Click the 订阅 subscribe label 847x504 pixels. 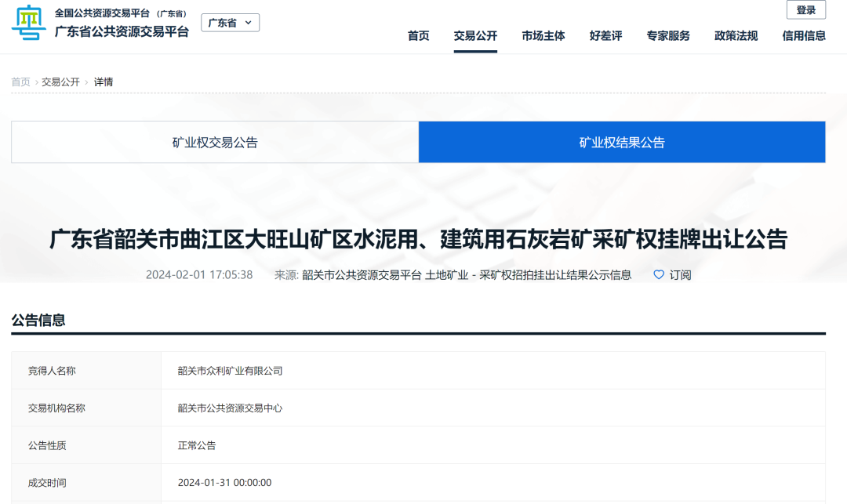click(680, 275)
